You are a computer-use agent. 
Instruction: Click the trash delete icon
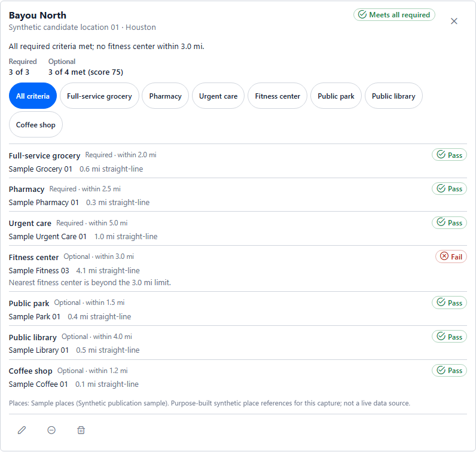(x=81, y=430)
